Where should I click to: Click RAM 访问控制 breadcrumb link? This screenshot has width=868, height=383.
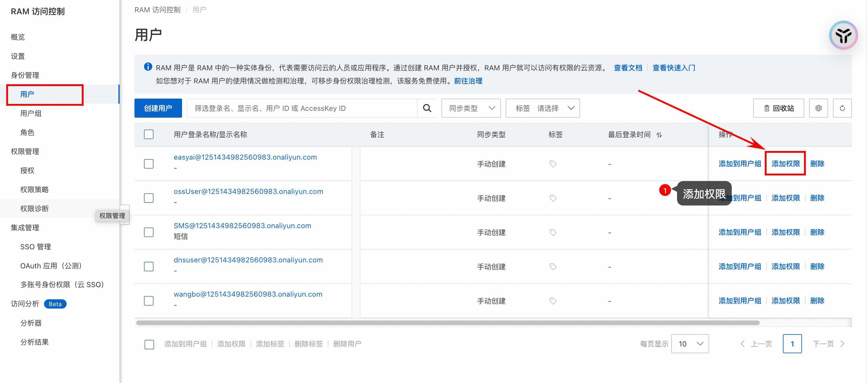pyautogui.click(x=157, y=10)
